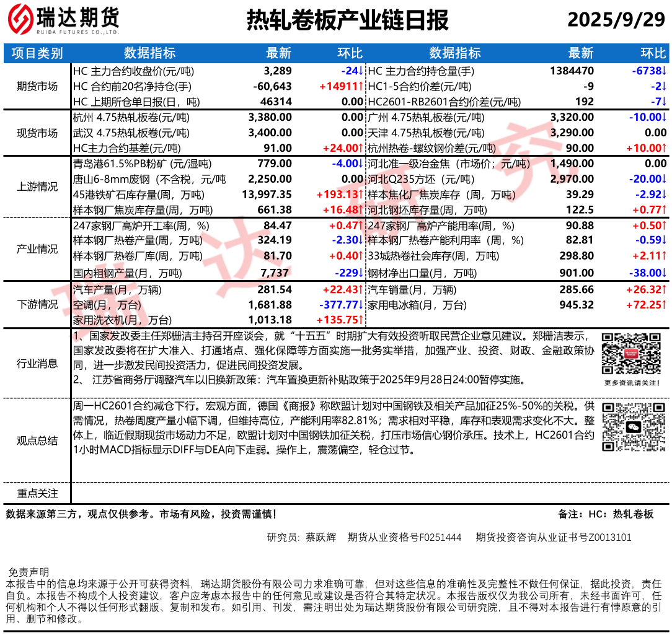Click the 上游情况 category cell
Viewport: 672px width, 635px height.
pos(37,187)
